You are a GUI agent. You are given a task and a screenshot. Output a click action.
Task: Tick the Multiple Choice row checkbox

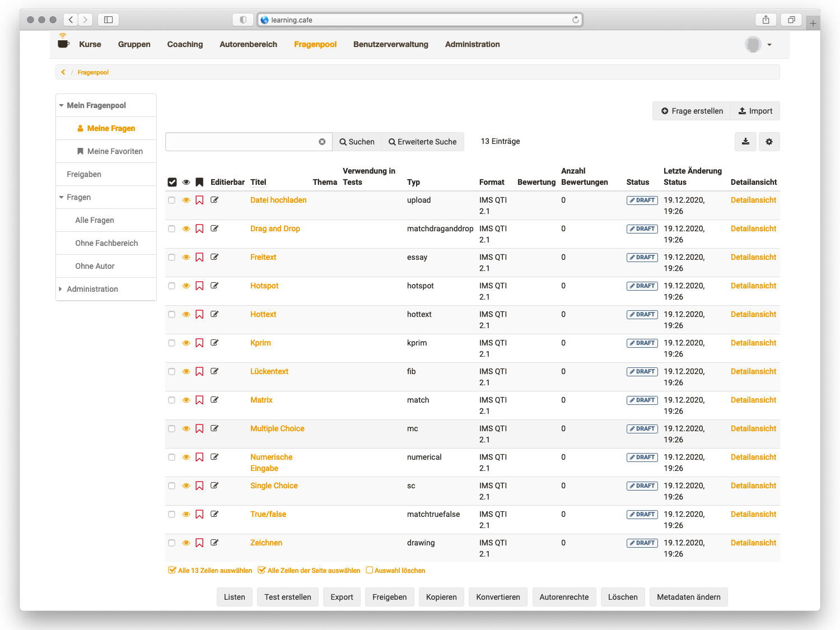tap(171, 428)
